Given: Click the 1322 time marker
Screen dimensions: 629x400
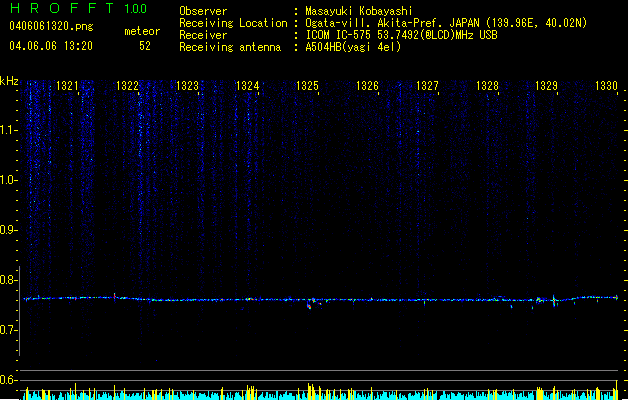Looking at the screenshot, I should tap(127, 86).
